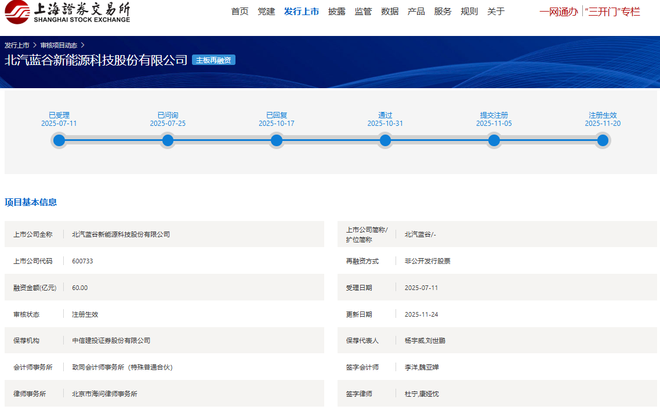The height and width of the screenshot is (413, 660).
Task: Open the 数据 navigation item
Action: [390, 12]
